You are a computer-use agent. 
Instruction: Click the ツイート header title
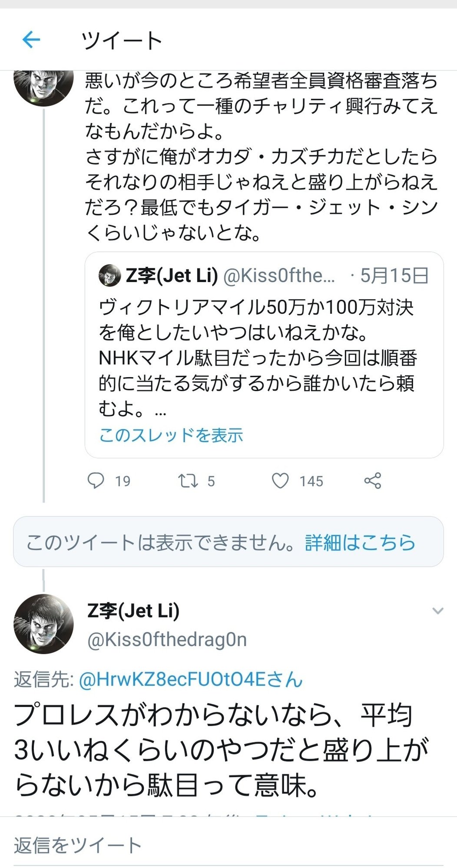[x=122, y=41]
